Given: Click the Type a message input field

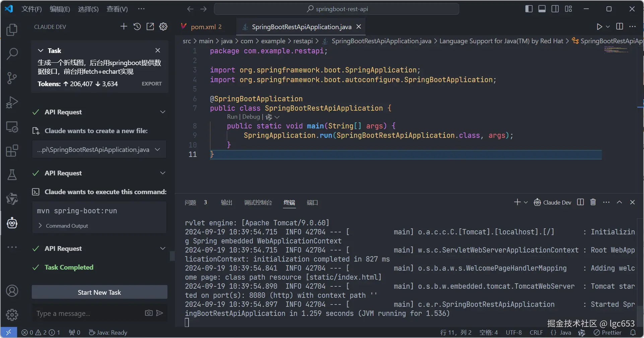Looking at the screenshot, I should (89, 313).
